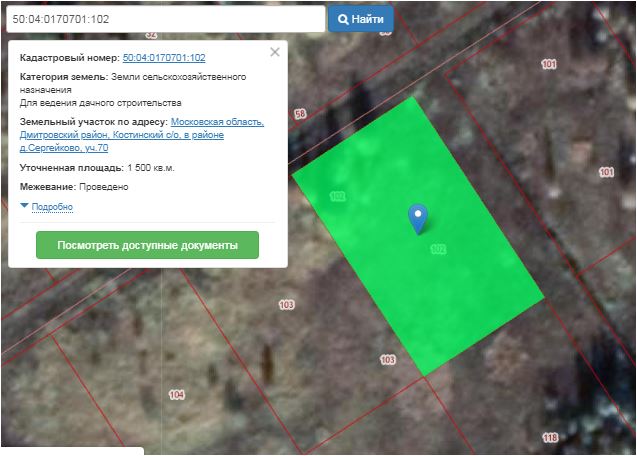Click parcel label 58 on map
The height and width of the screenshot is (456, 637).
(x=300, y=115)
